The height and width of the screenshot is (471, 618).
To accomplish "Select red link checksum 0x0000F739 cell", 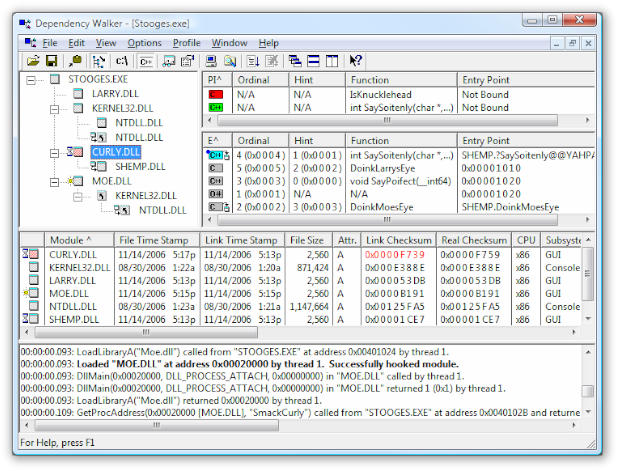I will pyautogui.click(x=395, y=255).
